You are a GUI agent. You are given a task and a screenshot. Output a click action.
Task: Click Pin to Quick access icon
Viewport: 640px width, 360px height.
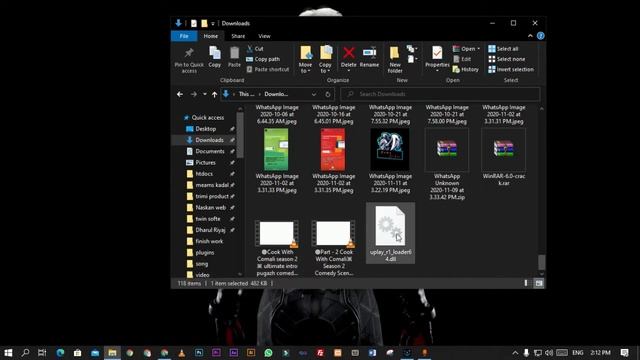pos(189,53)
